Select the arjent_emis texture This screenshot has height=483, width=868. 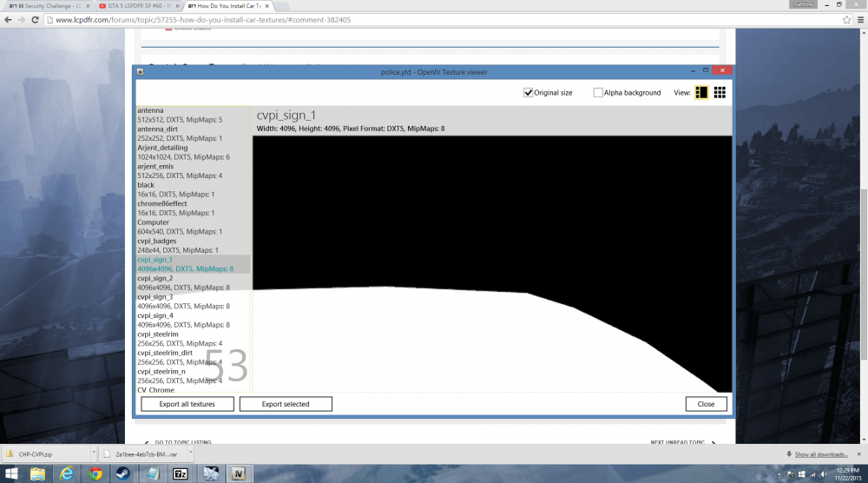[x=194, y=171]
